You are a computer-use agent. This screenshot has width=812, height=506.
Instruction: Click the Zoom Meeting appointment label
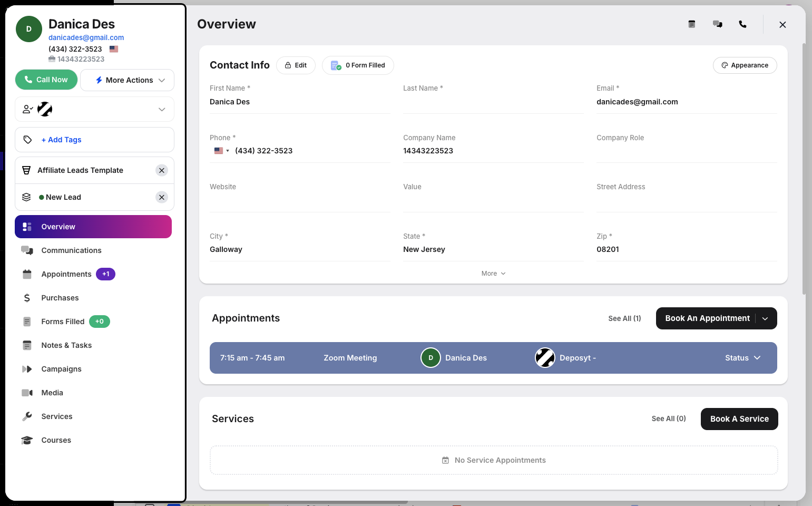coord(350,358)
